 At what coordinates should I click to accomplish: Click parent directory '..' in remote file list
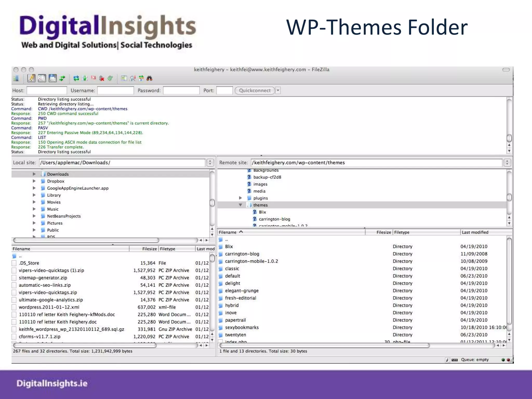pos(226,240)
